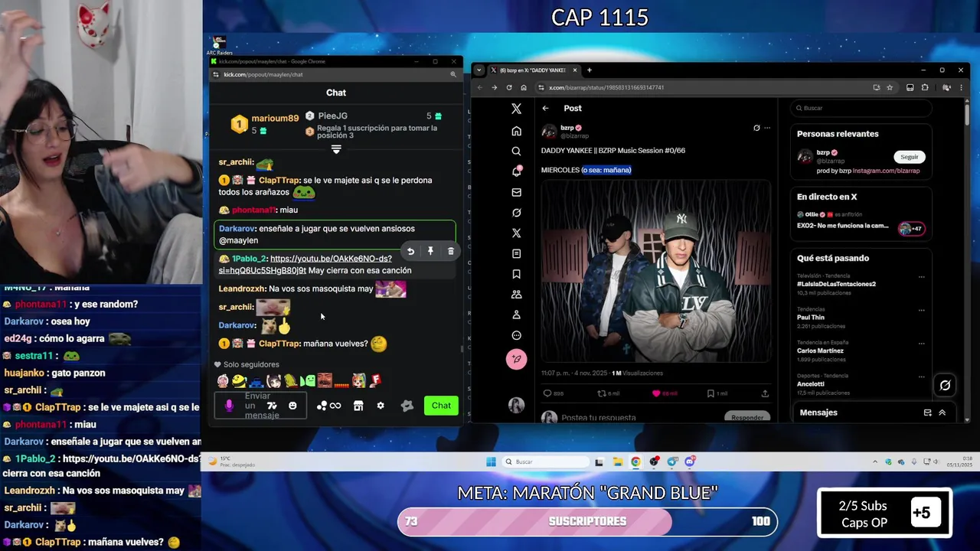
Task: Toggle bookmark on bzrp post
Action: [710, 393]
